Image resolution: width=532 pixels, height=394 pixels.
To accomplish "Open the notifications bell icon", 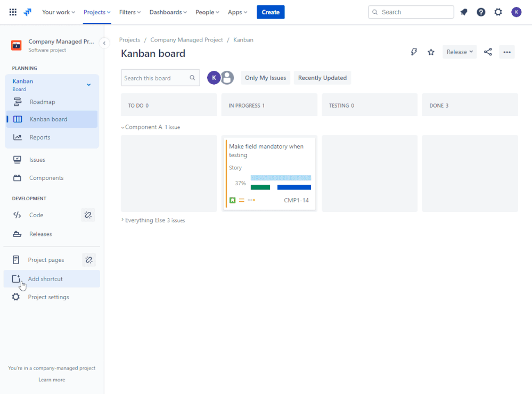I will point(463,12).
